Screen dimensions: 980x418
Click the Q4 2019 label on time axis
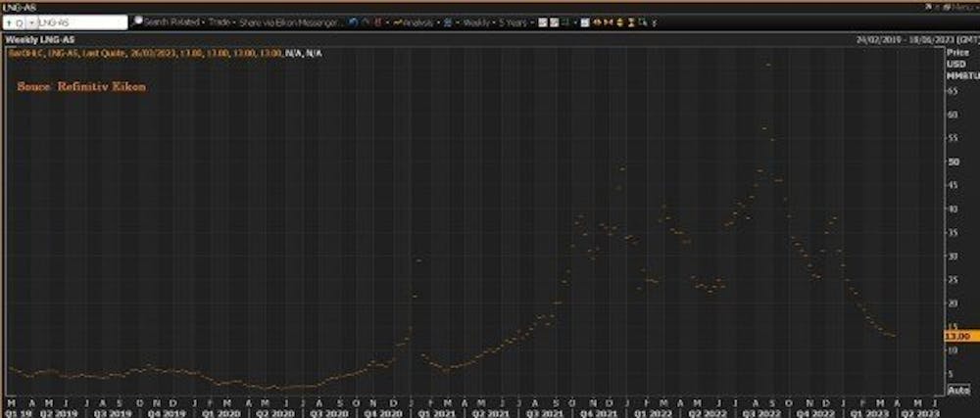[166, 413]
